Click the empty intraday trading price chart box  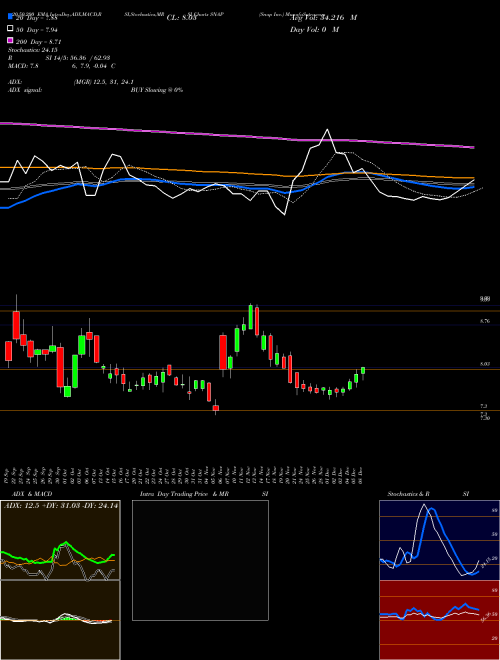pyautogui.click(x=200, y=560)
